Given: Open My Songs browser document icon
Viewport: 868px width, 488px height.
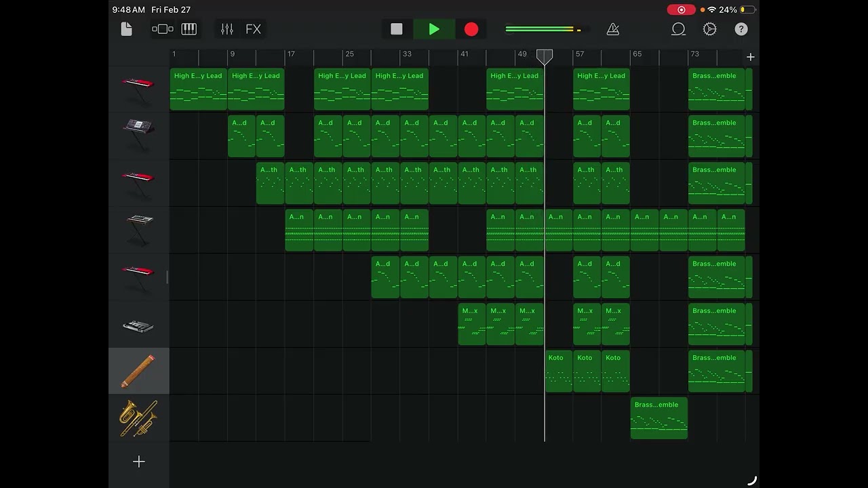Looking at the screenshot, I should [126, 28].
